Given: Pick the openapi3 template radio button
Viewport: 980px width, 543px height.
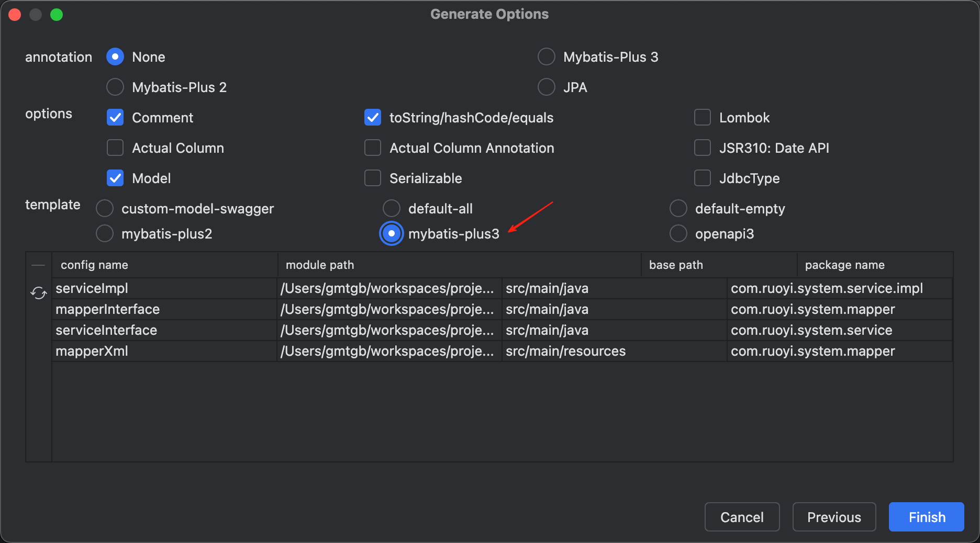Looking at the screenshot, I should pos(678,234).
